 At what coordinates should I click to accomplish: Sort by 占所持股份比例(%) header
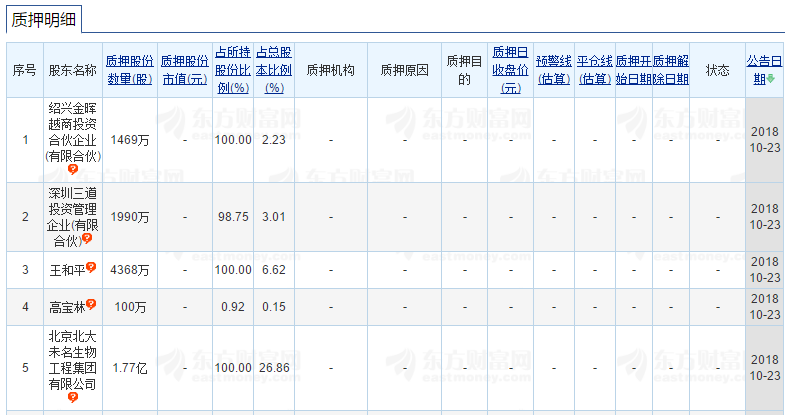[x=233, y=69]
